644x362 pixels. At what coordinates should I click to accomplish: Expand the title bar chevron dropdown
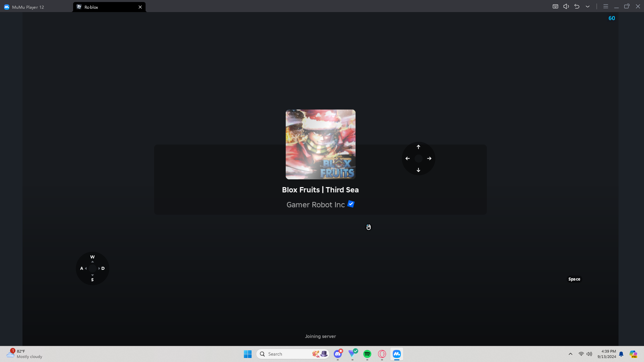(588, 6)
